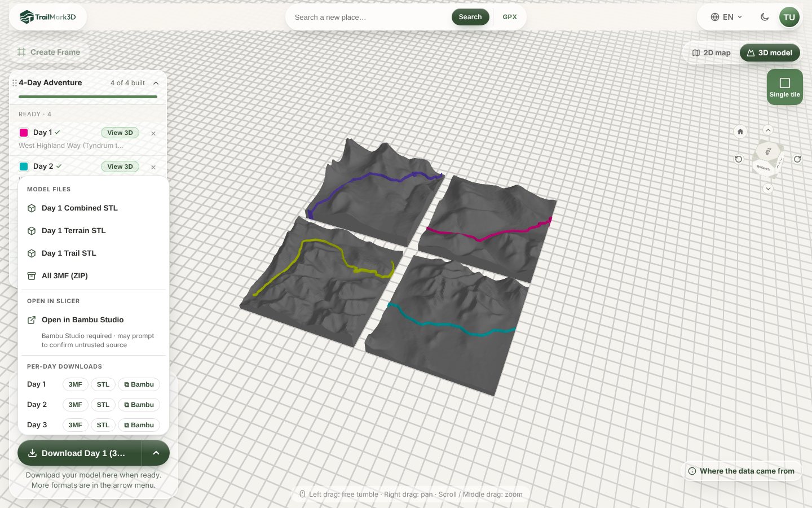Tilt view down with the down chevron

tap(768, 189)
